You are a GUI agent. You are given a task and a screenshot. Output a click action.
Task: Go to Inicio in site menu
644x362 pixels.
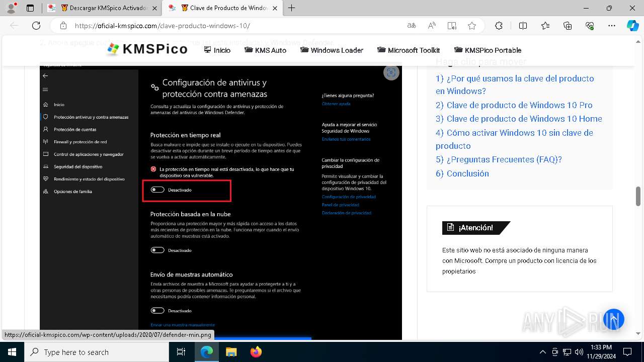coord(217,50)
